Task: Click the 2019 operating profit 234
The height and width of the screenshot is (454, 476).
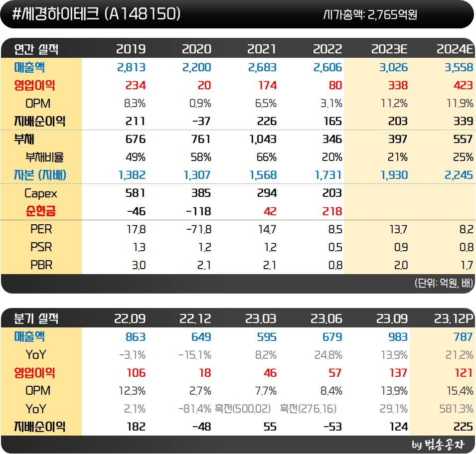Action: pos(136,85)
